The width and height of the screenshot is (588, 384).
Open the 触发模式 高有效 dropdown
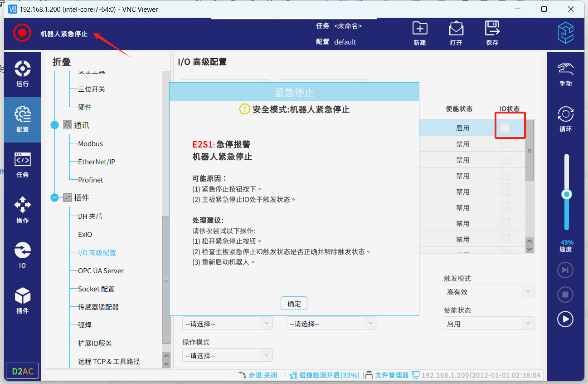(x=489, y=292)
